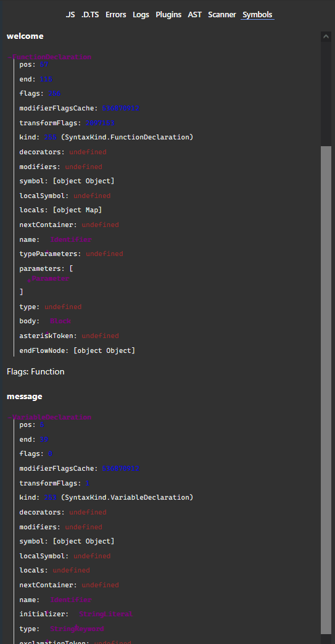
Task: Select the Scanner tab
Action: [x=221, y=15]
